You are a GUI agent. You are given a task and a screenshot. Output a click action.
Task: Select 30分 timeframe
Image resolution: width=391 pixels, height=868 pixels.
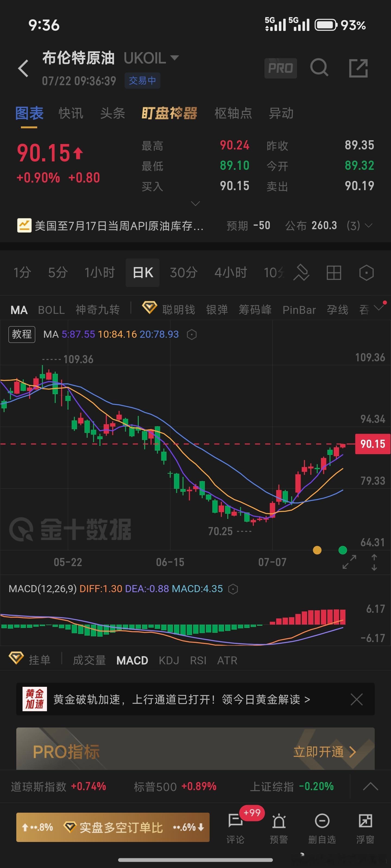(x=184, y=273)
